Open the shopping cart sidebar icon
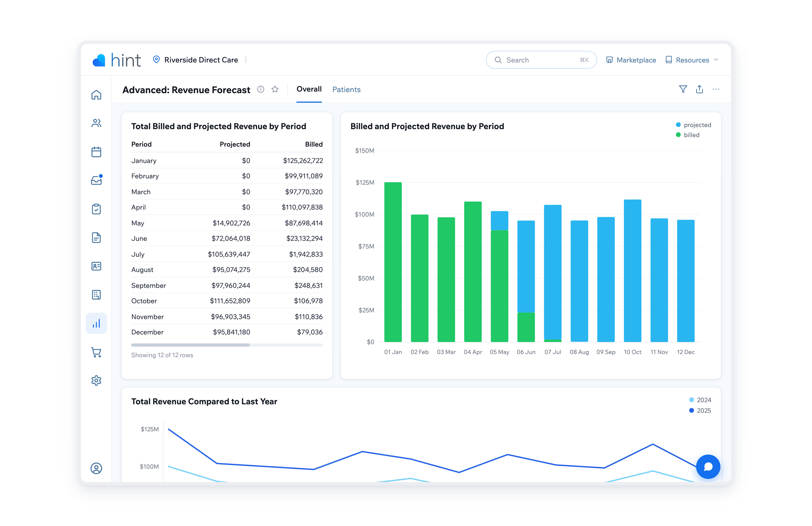Image resolution: width=812 pixels, height=526 pixels. 96,352
